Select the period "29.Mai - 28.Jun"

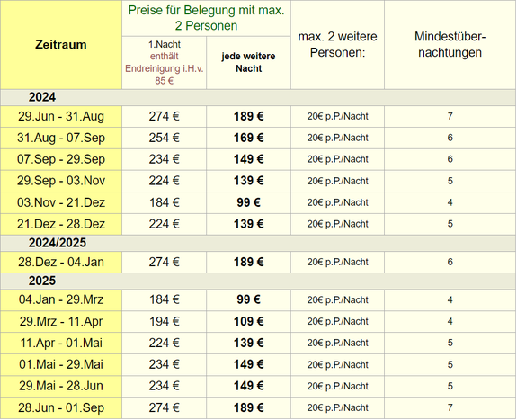point(61,386)
